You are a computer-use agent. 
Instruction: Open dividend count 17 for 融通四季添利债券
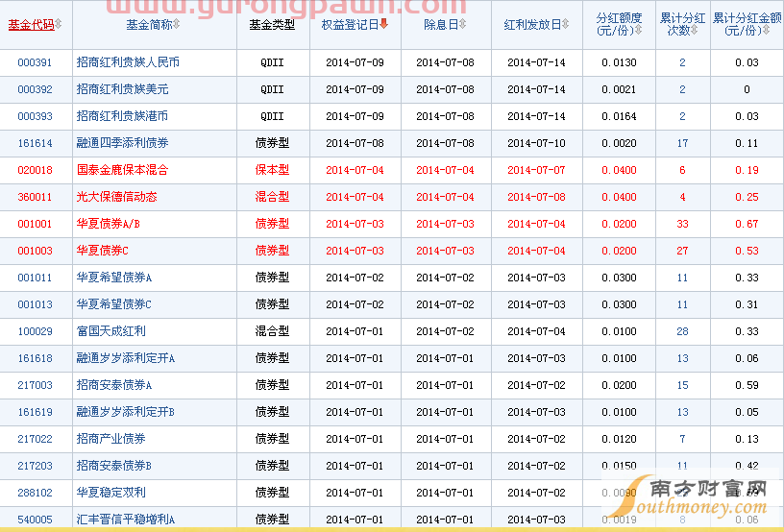tap(682, 144)
